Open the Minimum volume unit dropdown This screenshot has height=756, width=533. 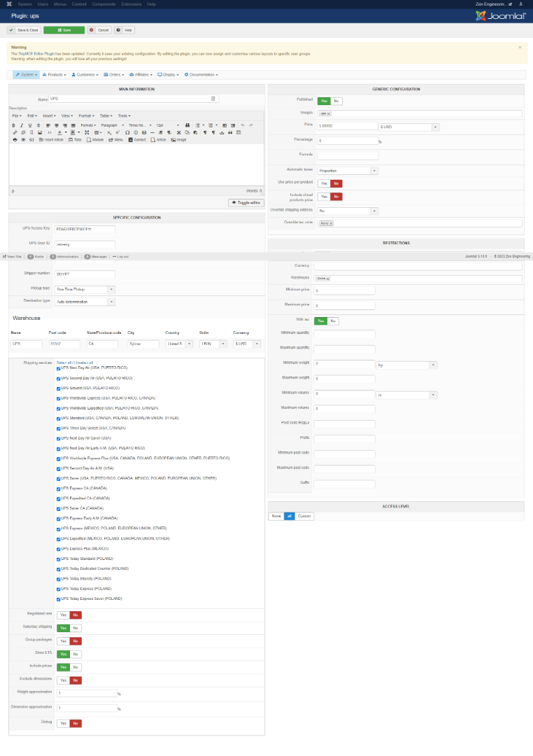pos(406,395)
